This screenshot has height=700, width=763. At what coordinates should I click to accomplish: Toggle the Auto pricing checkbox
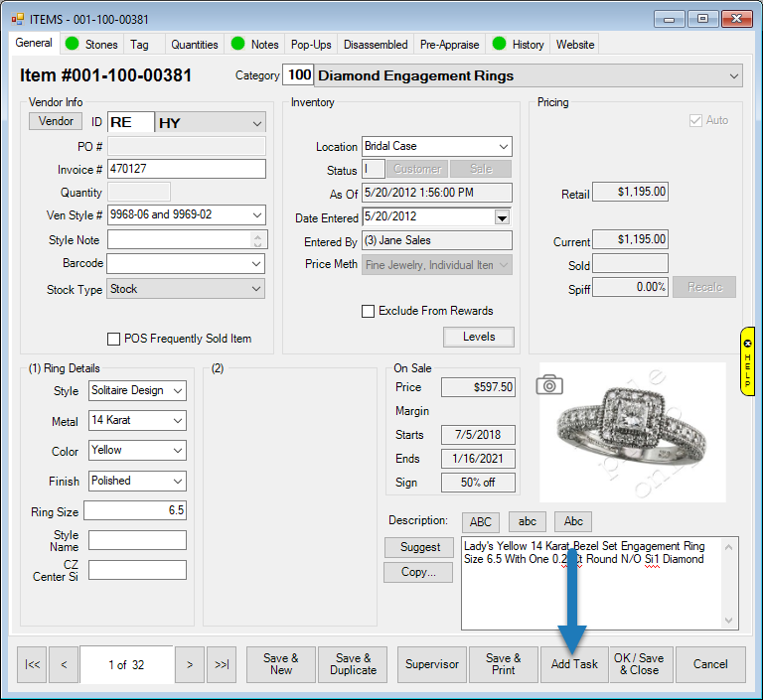click(x=695, y=120)
